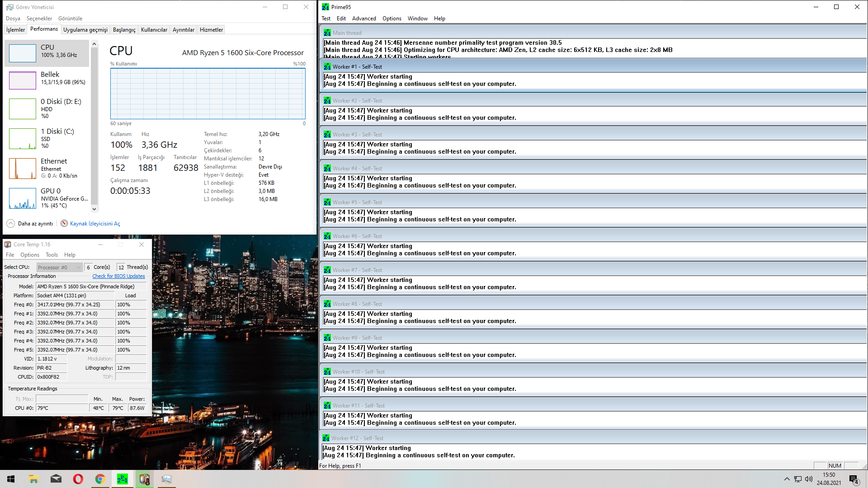Switch to the İşlemler tab
The image size is (868, 488).
click(15, 30)
